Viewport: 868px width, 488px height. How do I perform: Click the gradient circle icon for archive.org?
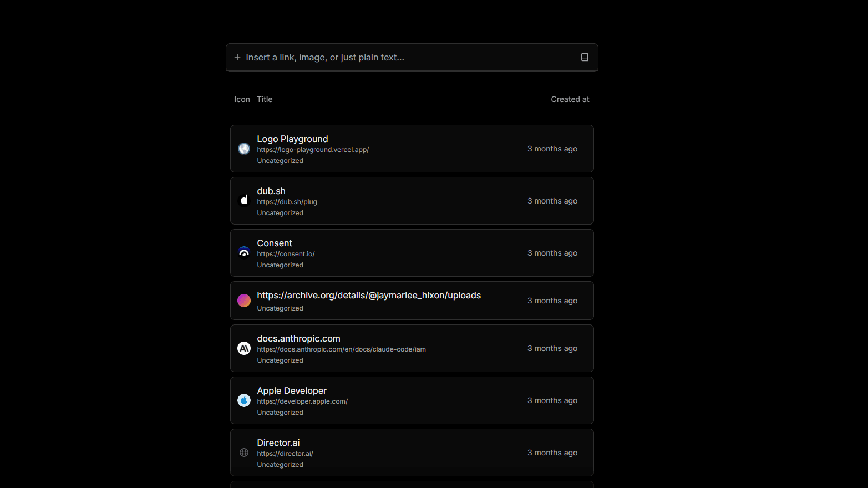click(244, 301)
